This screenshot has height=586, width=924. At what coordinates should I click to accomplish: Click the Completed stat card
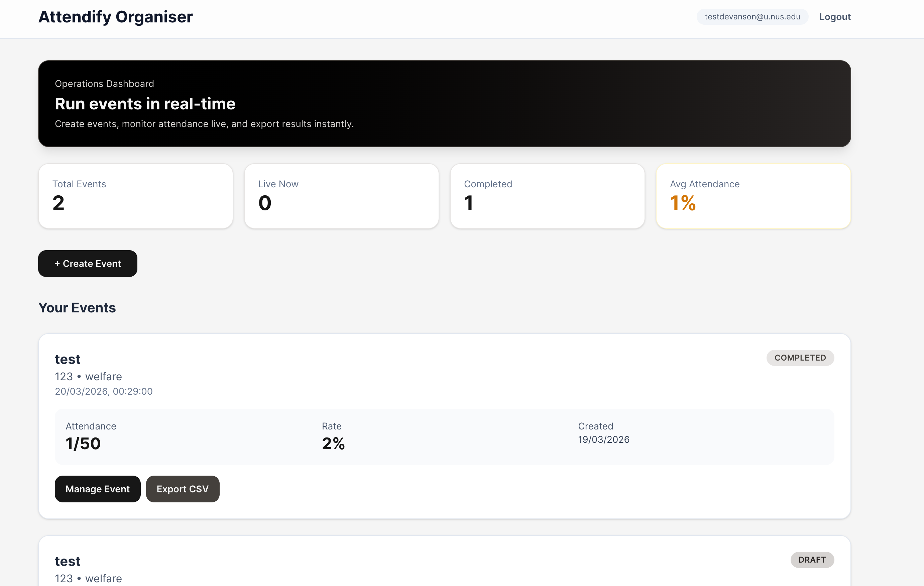pyautogui.click(x=547, y=196)
